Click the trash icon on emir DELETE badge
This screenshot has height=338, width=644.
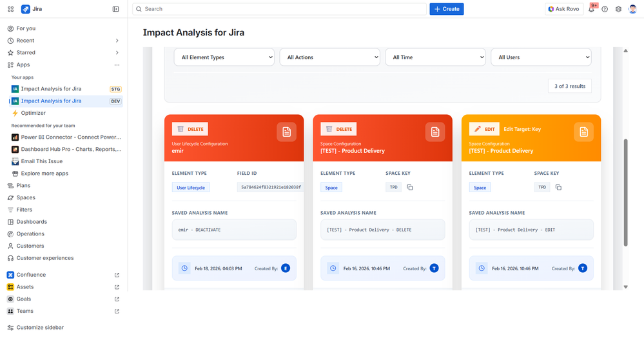(181, 129)
